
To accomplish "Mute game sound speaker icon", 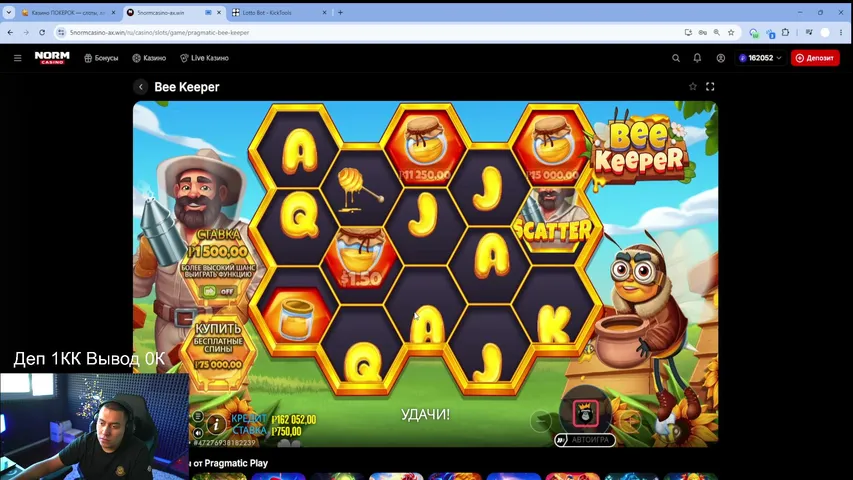I will [x=198, y=433].
